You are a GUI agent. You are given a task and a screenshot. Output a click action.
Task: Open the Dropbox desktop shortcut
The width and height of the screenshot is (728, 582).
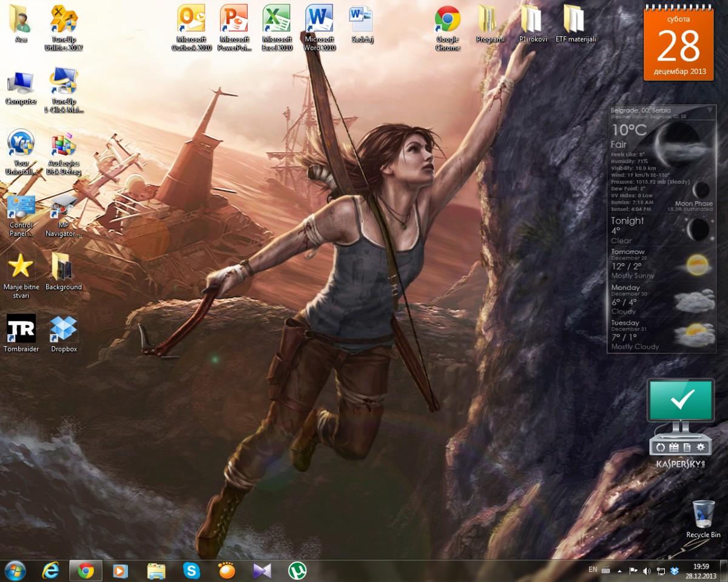pyautogui.click(x=64, y=329)
